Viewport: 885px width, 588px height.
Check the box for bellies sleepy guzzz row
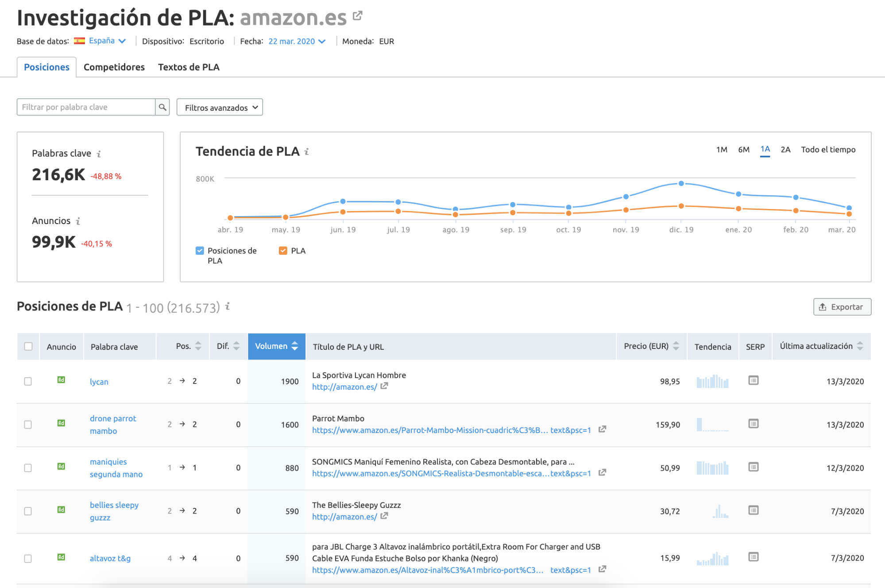(x=28, y=511)
